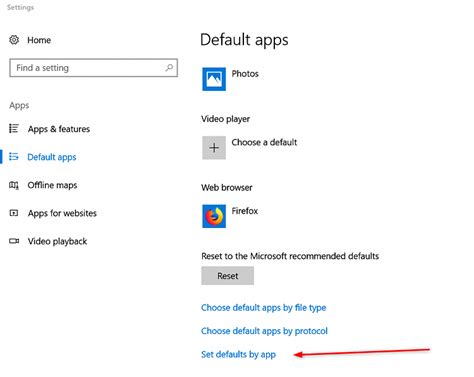Screen dimensions: 474x377
Task: Click the Settings window title
Action: [20, 7]
